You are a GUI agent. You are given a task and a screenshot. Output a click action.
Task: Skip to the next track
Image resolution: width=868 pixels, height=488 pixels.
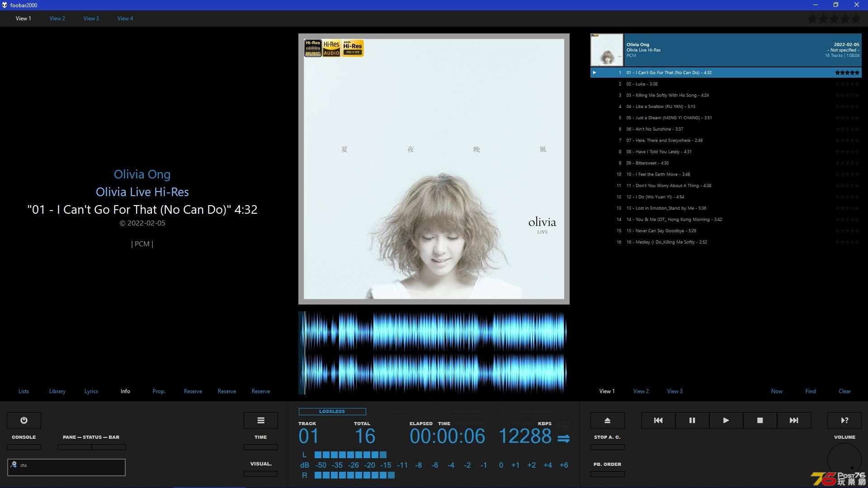coord(794,420)
